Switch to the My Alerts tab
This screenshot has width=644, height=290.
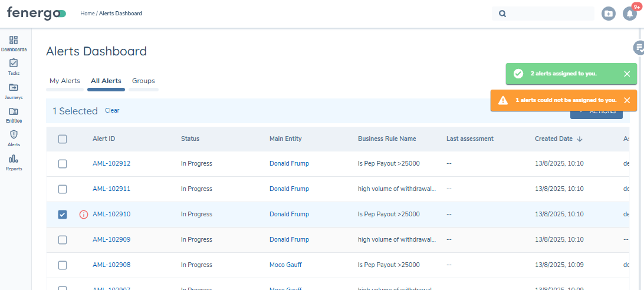[x=64, y=81]
